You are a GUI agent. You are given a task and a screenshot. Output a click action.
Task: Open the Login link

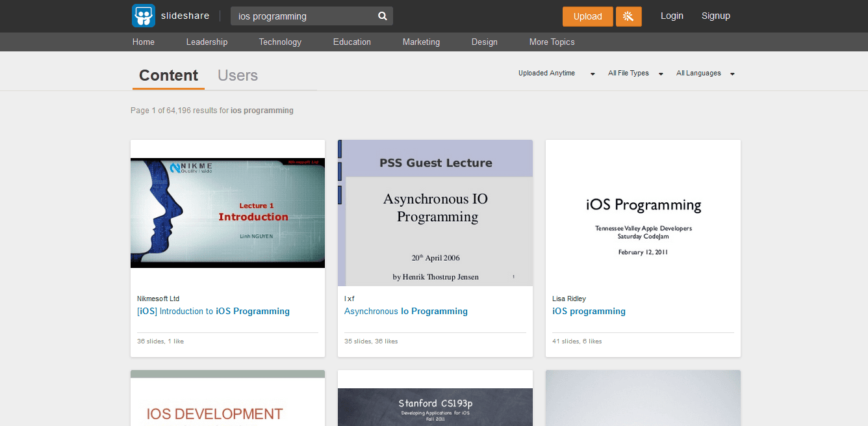672,16
